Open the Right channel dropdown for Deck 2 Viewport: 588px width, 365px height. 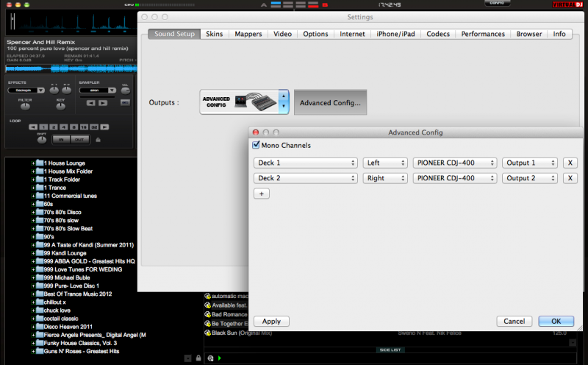385,178
